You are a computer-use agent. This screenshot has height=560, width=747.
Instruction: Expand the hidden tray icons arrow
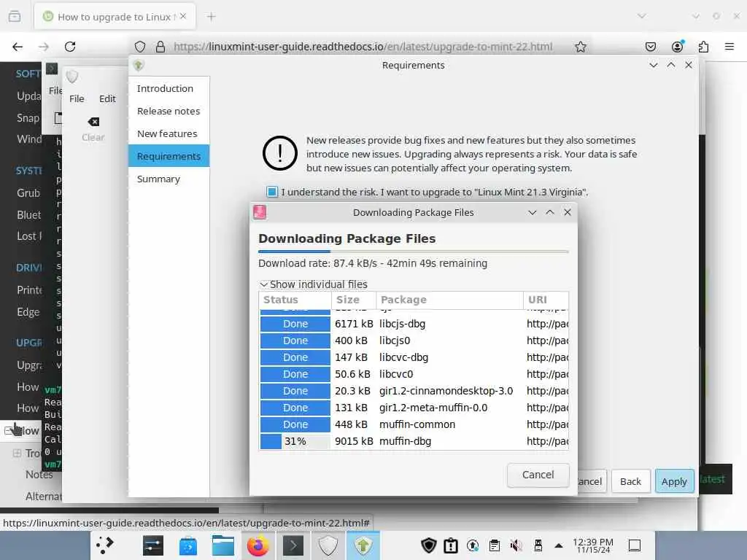559,545
